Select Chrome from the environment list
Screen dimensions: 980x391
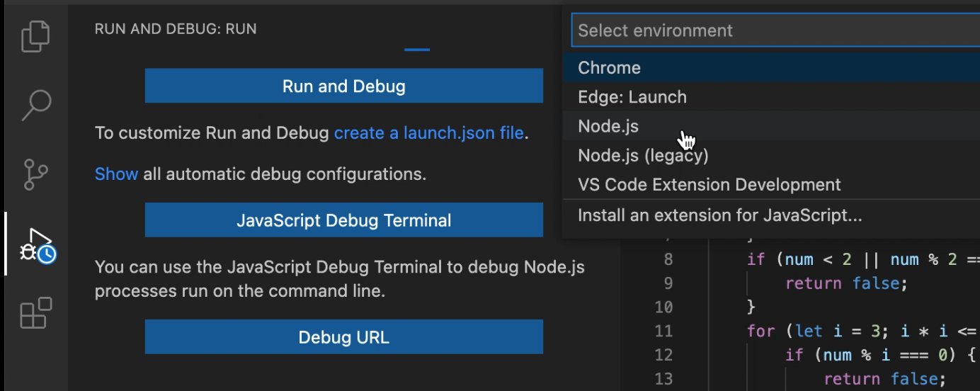pos(771,67)
